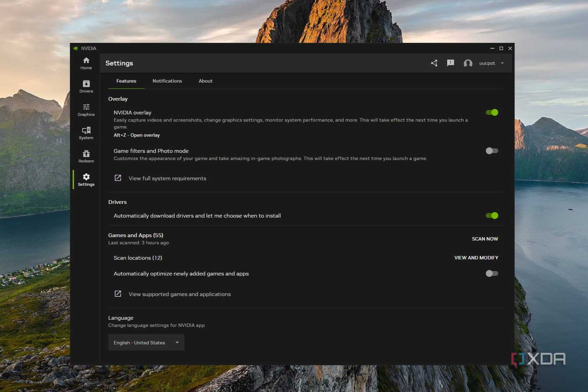Open the Redeem section
588x392 pixels.
[x=86, y=156]
